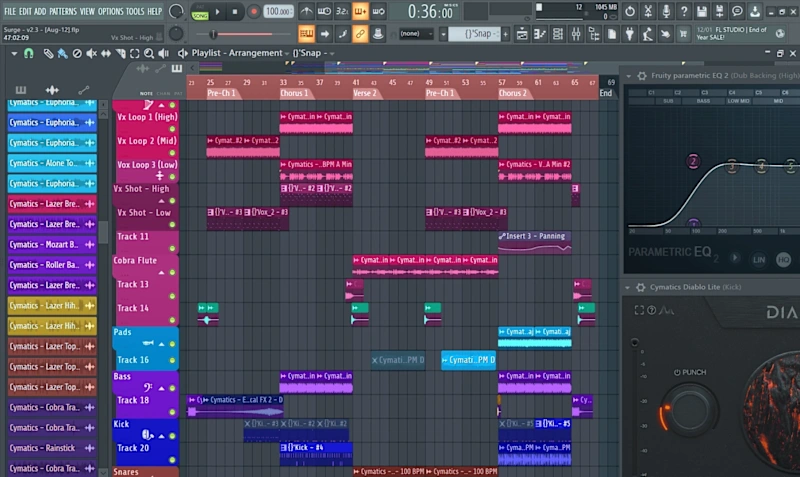This screenshot has width=800, height=477.
Task: Open the Mixer view icon
Action: coord(576,34)
